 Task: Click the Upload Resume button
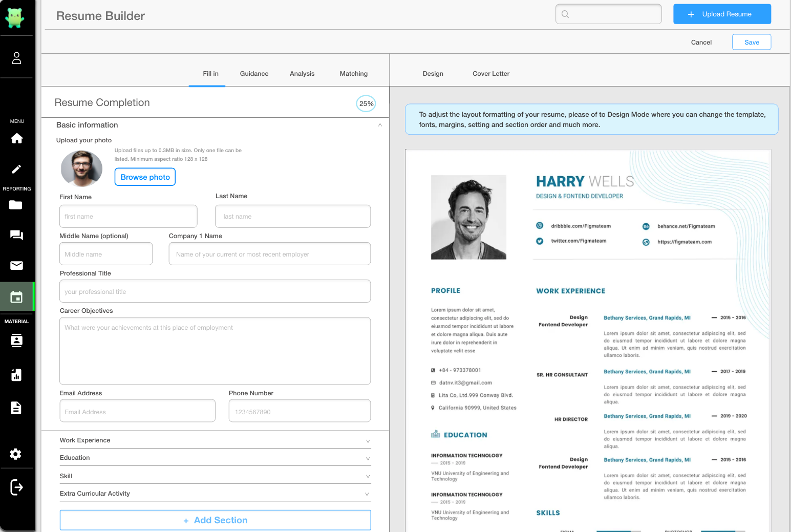722,14
